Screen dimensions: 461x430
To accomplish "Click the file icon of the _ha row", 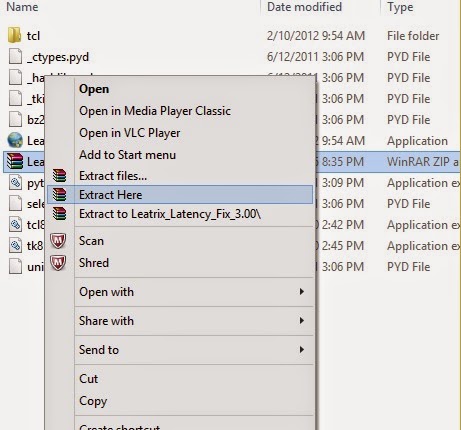I will [x=15, y=78].
